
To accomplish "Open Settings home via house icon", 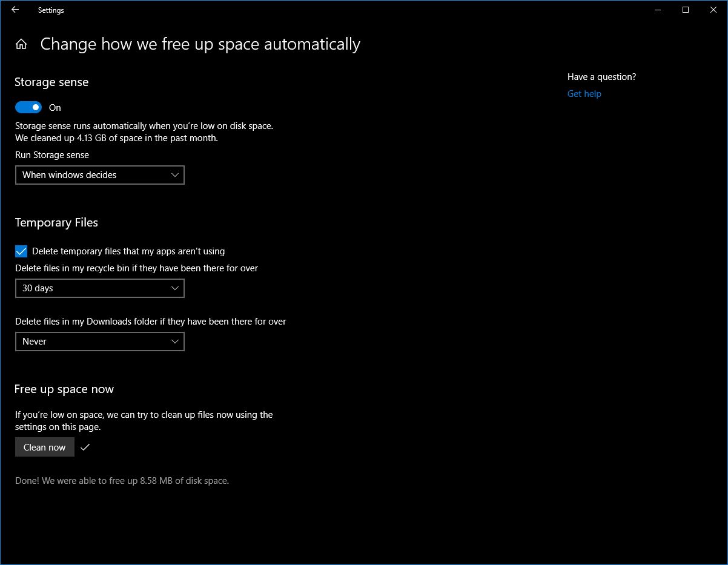I will pyautogui.click(x=21, y=44).
